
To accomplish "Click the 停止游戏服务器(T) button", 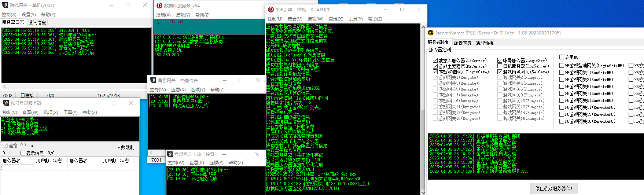I will (x=553, y=188).
